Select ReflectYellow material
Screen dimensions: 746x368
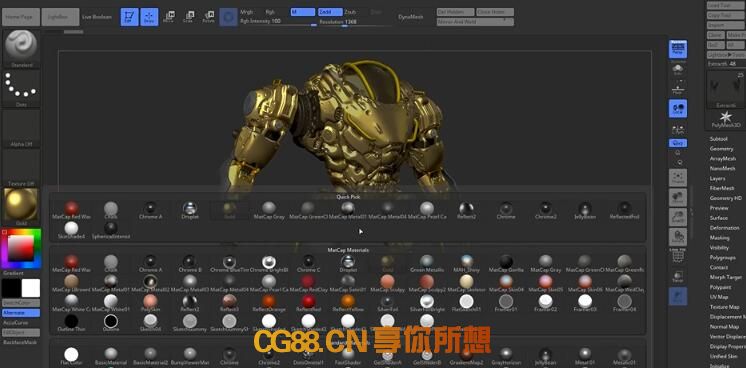click(348, 303)
